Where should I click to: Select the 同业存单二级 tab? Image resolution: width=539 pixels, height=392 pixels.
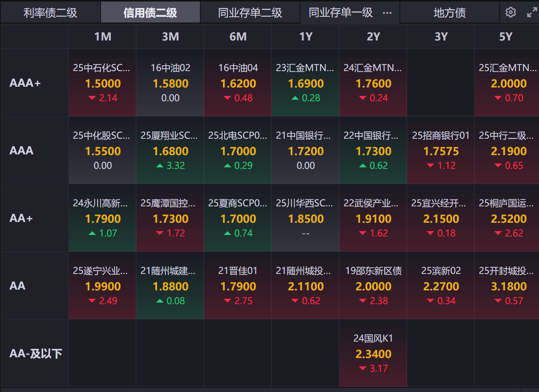tap(250, 13)
